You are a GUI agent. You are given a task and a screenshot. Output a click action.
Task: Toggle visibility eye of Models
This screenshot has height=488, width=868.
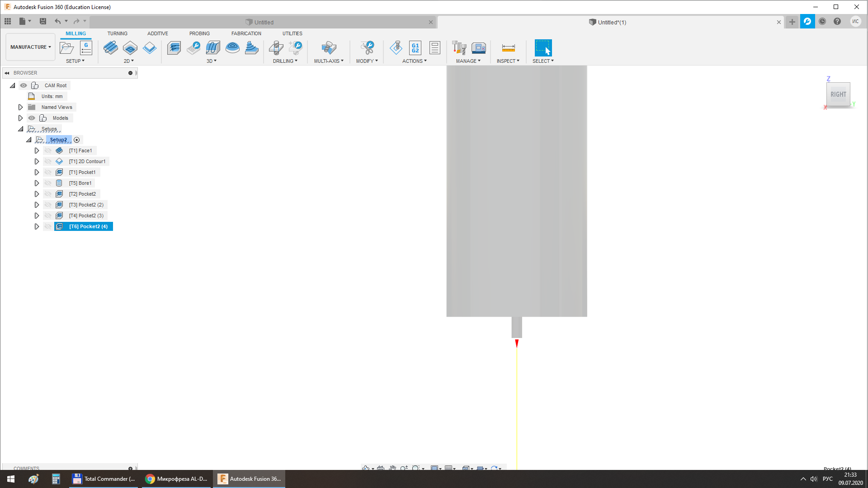32,118
